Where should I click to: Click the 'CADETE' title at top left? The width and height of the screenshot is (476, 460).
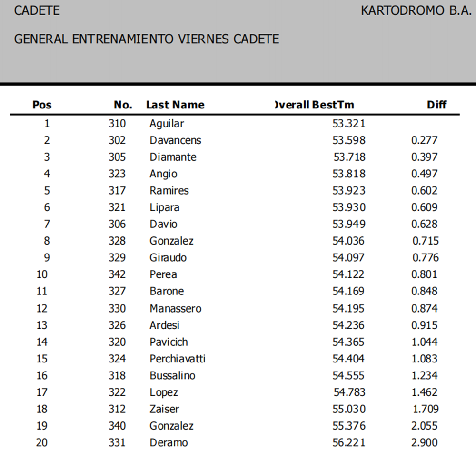(x=37, y=11)
